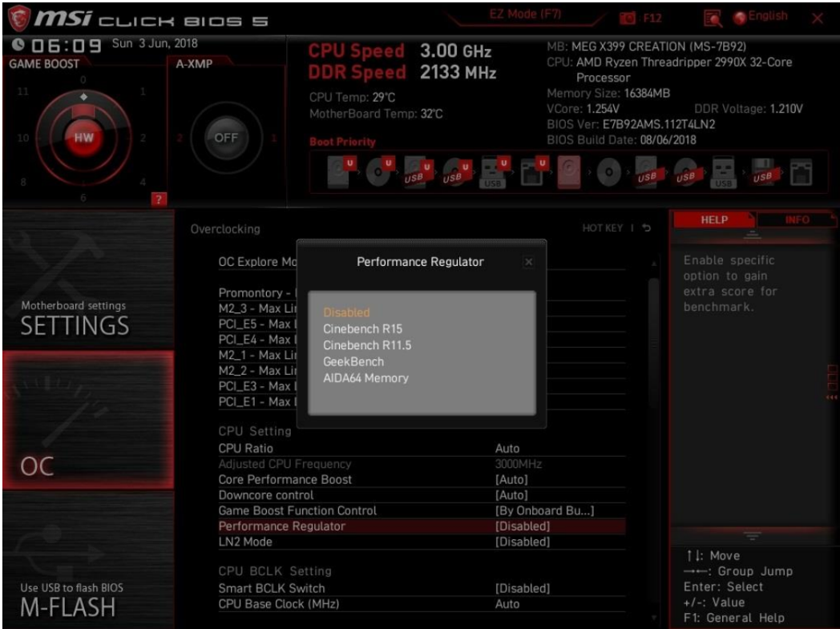Toggle the Game Boost HW knob
840x629 pixels.
point(83,138)
